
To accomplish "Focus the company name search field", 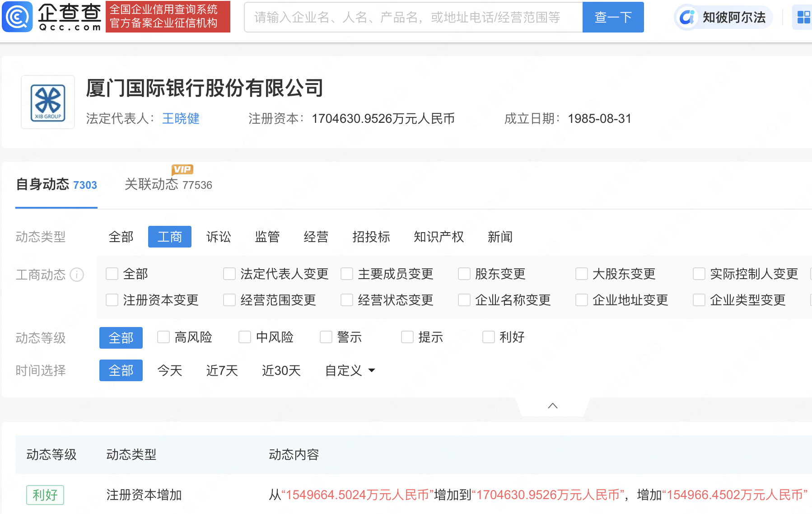I will [413, 17].
